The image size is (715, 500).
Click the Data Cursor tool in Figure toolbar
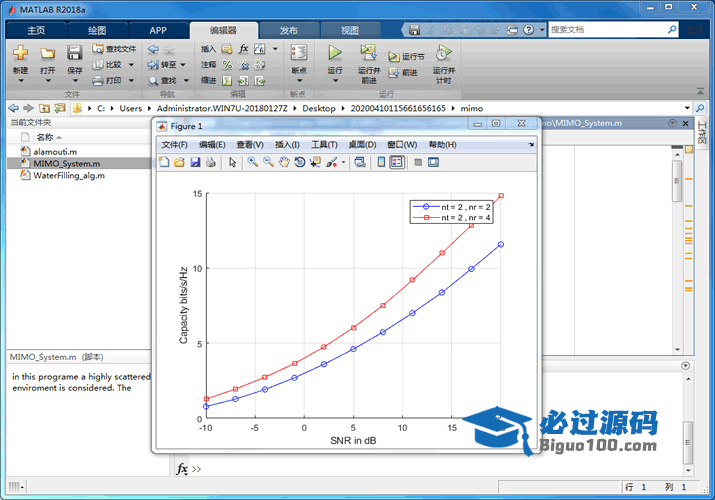pyautogui.click(x=316, y=162)
